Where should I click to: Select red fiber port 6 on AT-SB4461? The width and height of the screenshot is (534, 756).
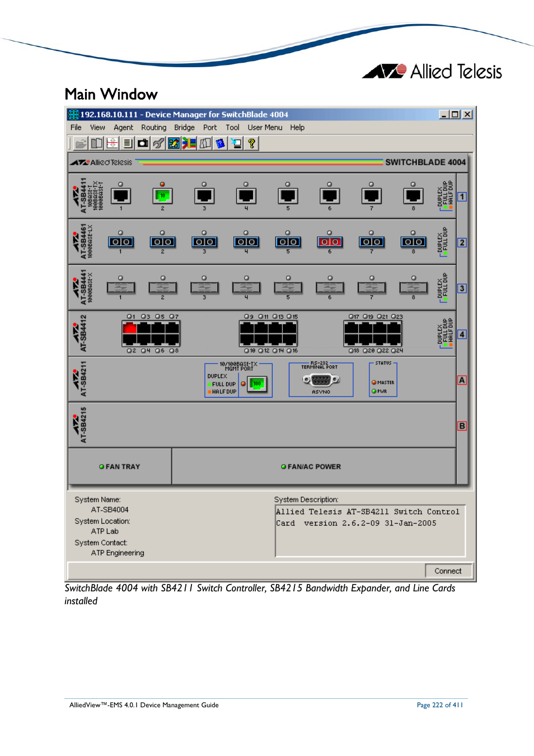[330, 242]
